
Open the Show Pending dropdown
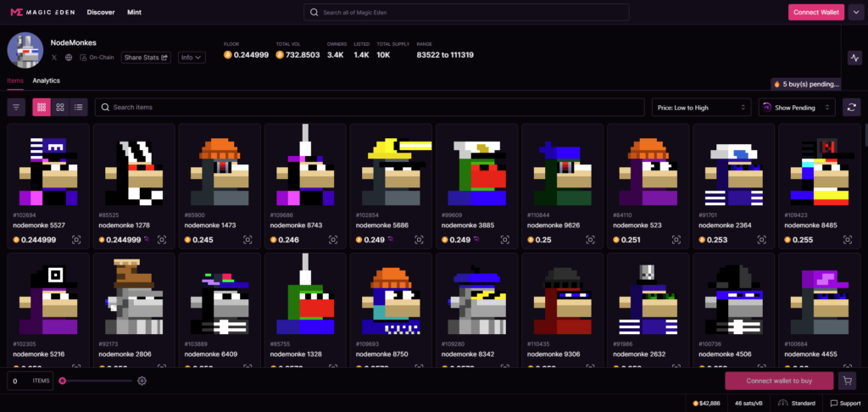click(797, 108)
